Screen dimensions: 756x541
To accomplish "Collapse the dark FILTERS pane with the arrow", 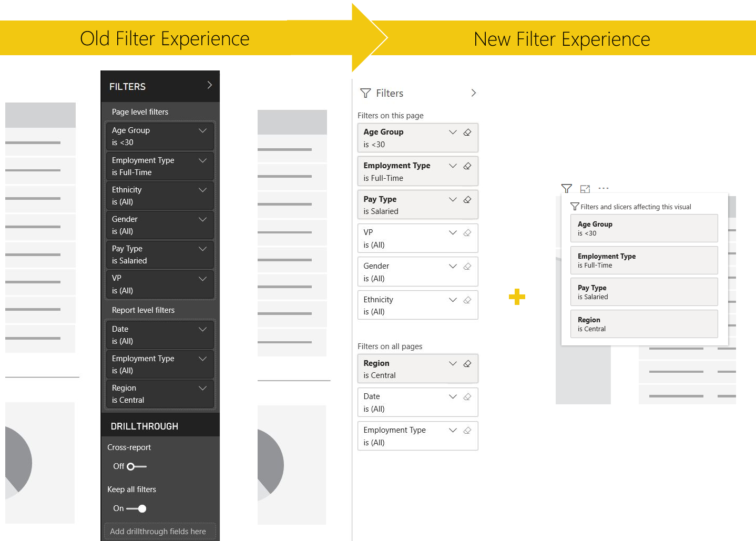I will 209,85.
